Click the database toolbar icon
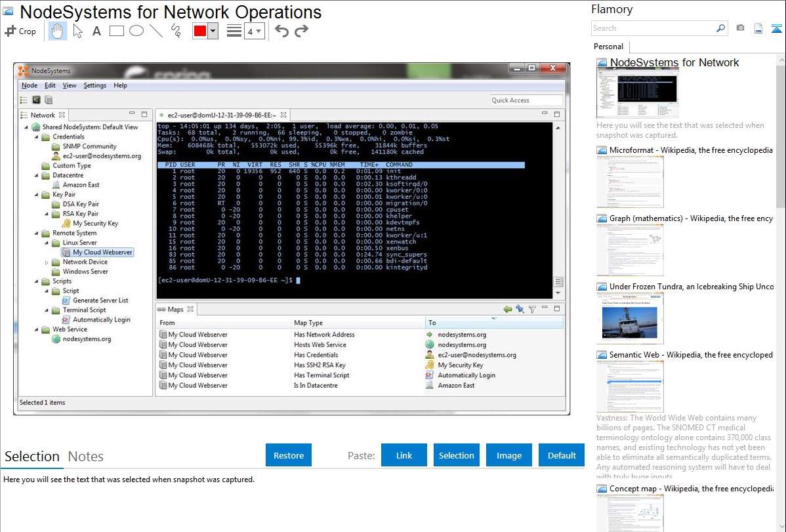 (x=49, y=100)
